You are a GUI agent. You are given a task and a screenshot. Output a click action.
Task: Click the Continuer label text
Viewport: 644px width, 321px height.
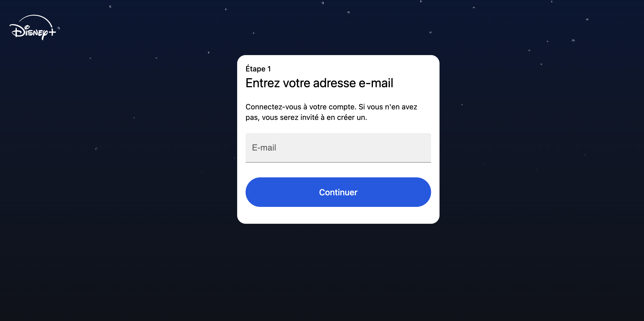pos(338,192)
